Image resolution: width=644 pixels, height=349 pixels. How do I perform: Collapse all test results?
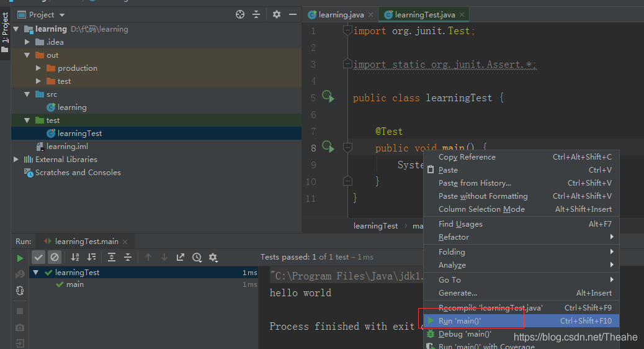click(128, 257)
